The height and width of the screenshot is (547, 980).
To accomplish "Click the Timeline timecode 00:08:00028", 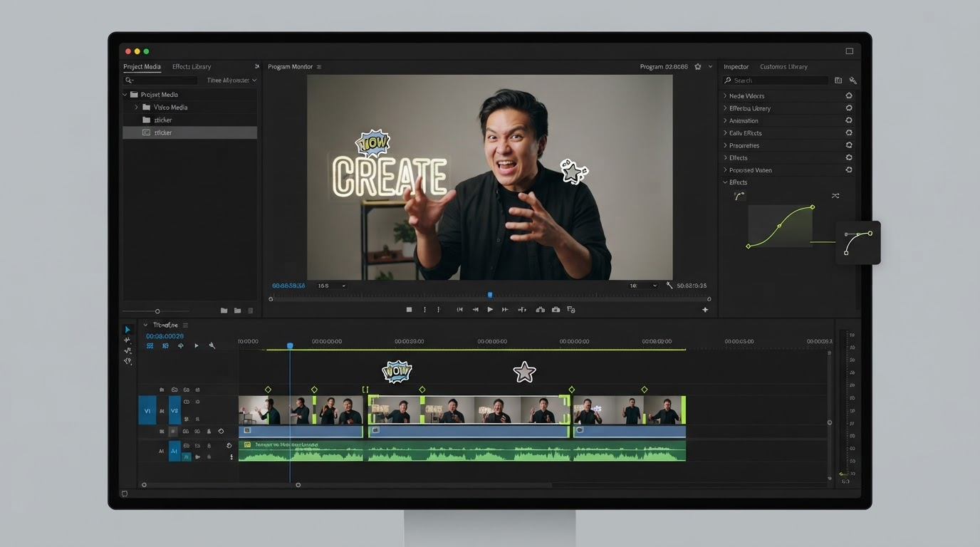I will coord(165,336).
